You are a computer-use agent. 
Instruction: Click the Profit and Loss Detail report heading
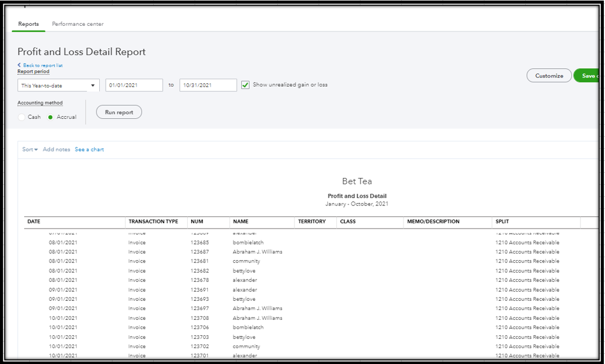(x=357, y=196)
